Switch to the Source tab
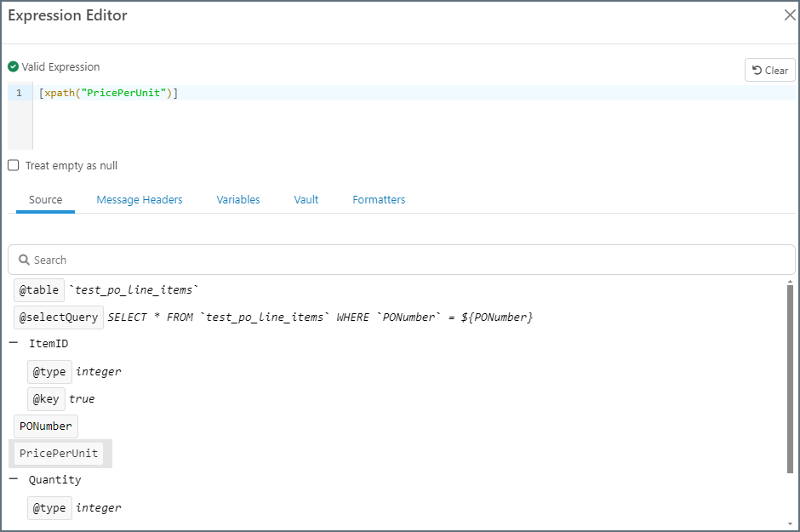This screenshot has width=800, height=532. pyautogui.click(x=46, y=200)
